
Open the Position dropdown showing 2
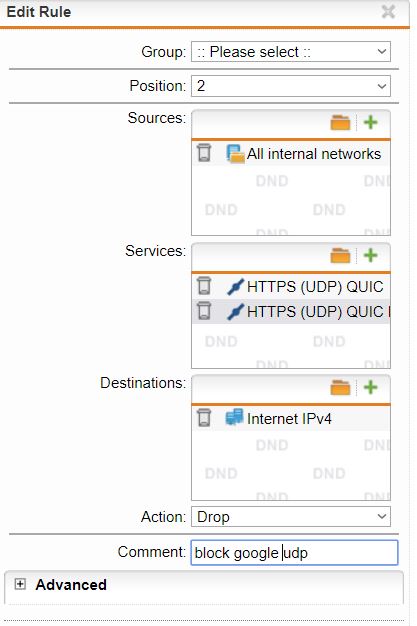(x=291, y=86)
